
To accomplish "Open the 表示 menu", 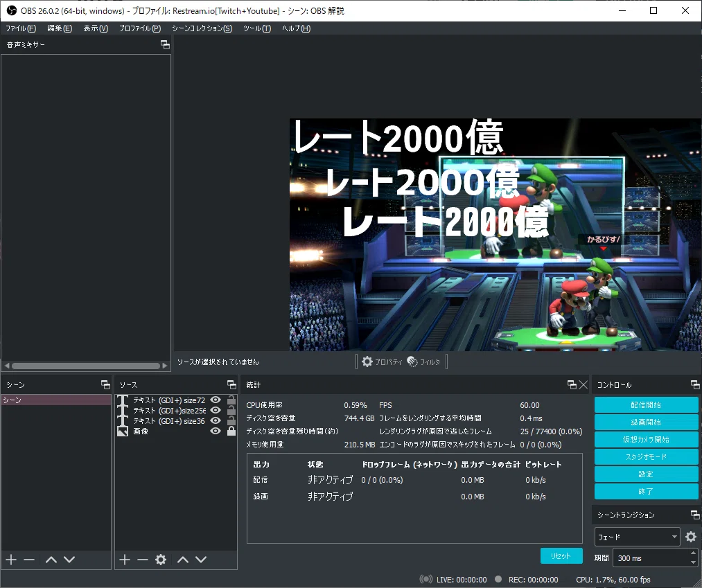I will (x=96, y=28).
